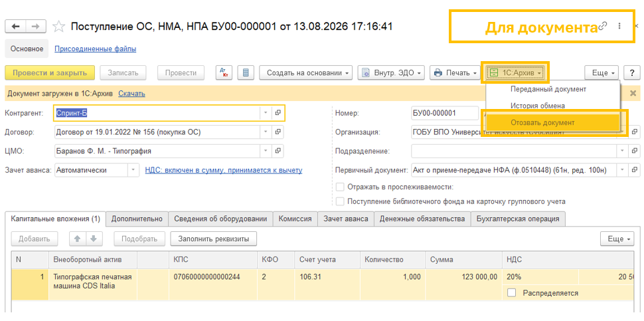This screenshot has width=644, height=321.
Task: Add document to favorites with star icon
Action: click(x=59, y=27)
